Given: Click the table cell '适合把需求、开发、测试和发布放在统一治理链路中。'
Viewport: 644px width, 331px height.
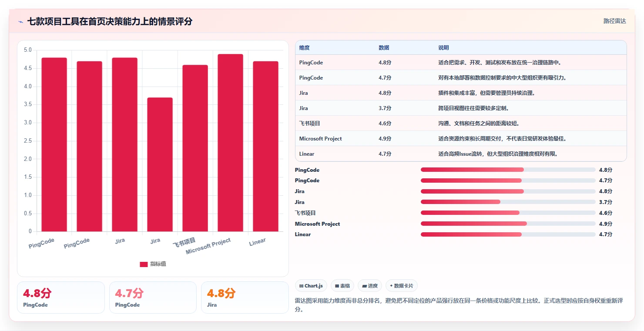Looking at the screenshot, I should pyautogui.click(x=500, y=63).
